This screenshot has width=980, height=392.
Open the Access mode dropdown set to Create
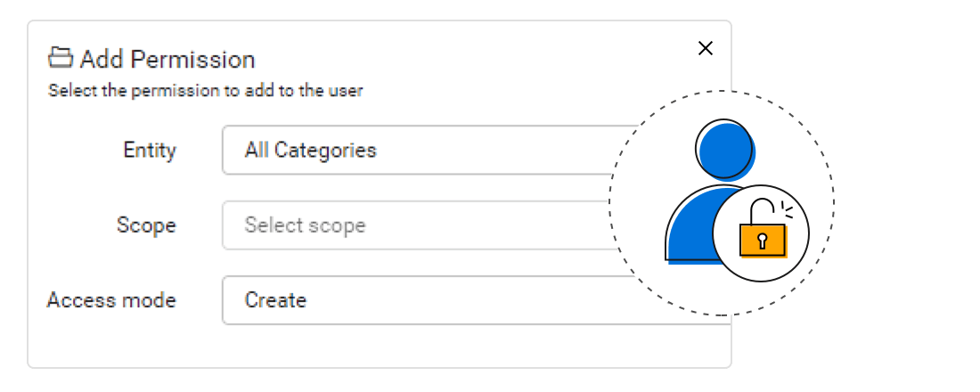419,300
